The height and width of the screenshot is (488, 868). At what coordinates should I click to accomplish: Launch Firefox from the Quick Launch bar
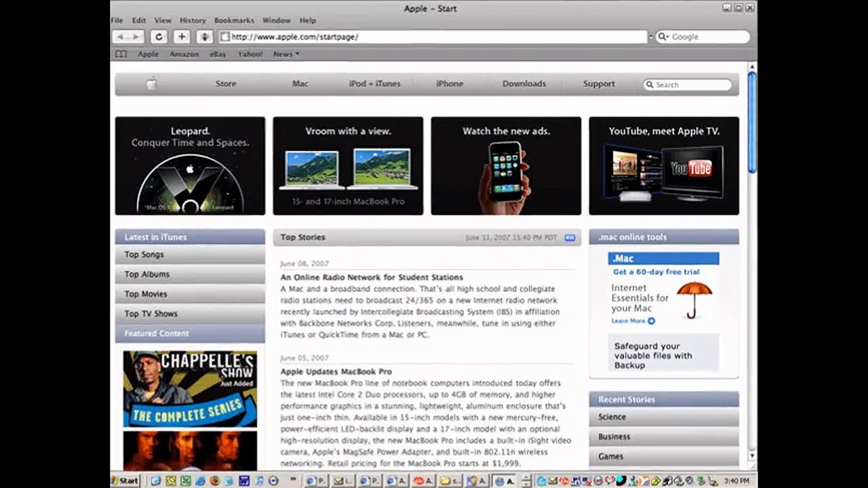point(216,481)
